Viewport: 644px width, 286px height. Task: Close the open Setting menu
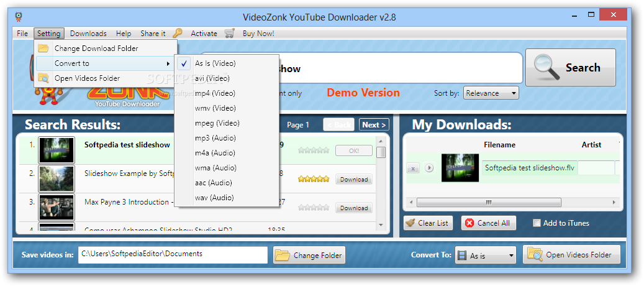[49, 34]
